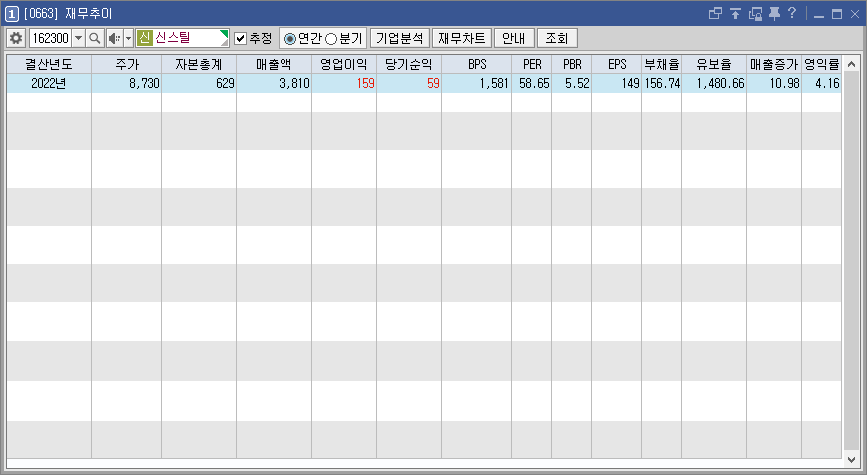Open 기업분석 button
The height and width of the screenshot is (475, 867).
(x=400, y=38)
